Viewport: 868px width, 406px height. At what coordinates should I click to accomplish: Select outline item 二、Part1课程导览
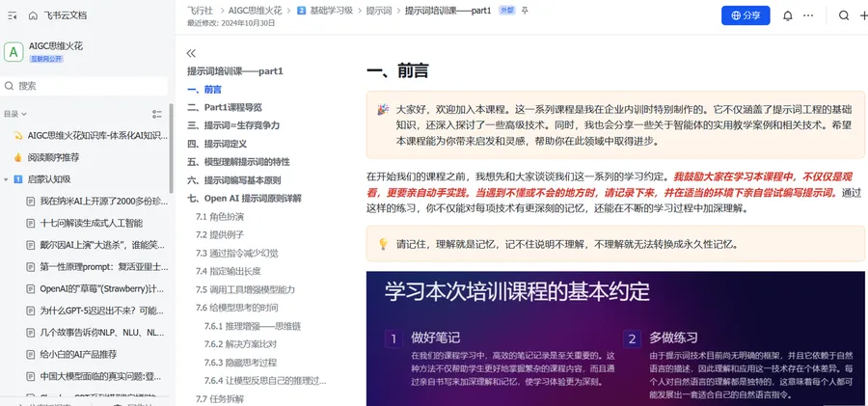[x=224, y=107]
